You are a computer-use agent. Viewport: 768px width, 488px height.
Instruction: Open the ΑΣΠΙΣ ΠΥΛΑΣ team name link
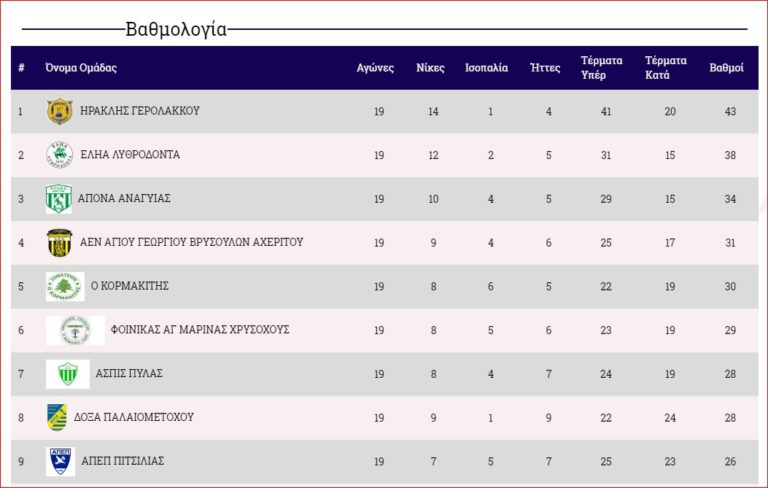point(129,373)
